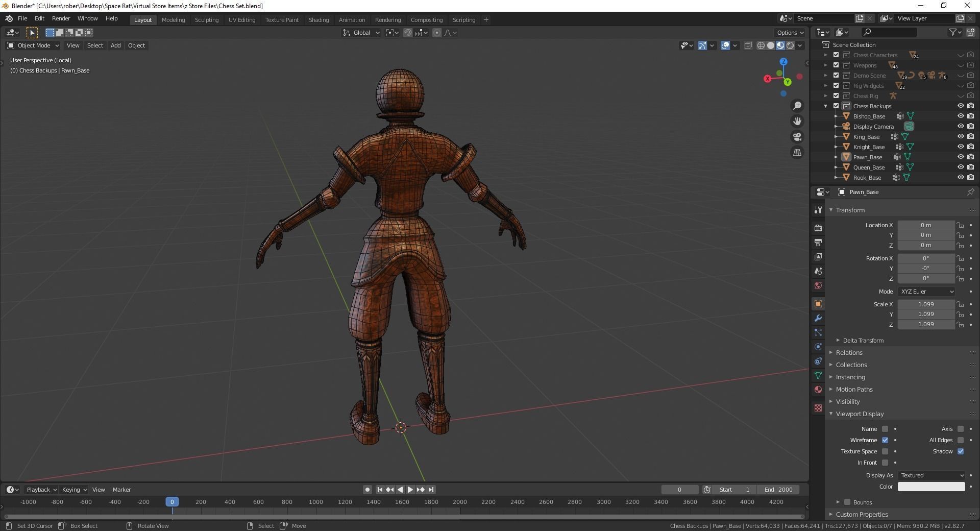Click the jump to end frame button
This screenshot has height=531, width=980.
431,490
